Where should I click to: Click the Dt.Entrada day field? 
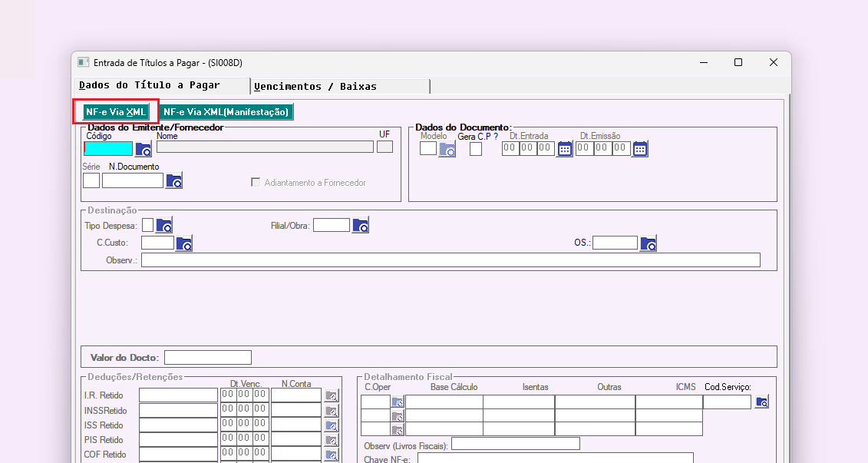click(x=510, y=148)
